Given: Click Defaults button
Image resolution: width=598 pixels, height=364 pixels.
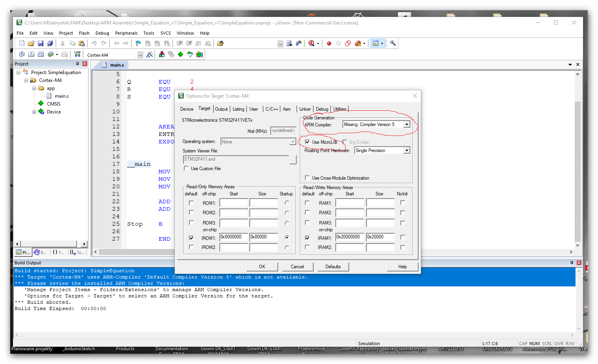Looking at the screenshot, I should [333, 267].
